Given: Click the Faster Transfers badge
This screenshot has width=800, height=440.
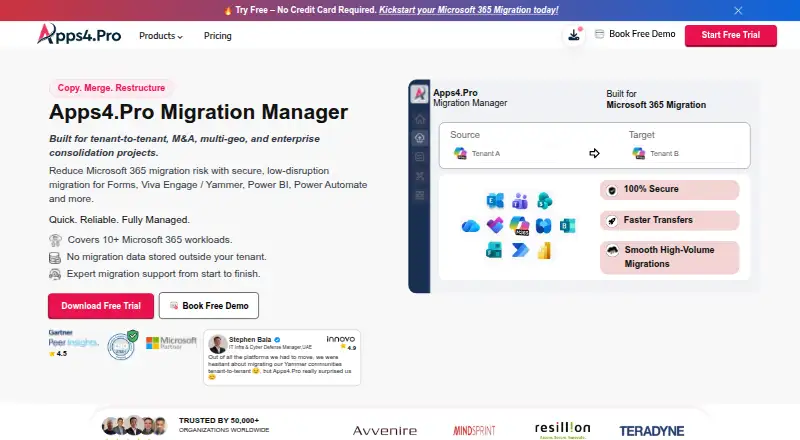Looking at the screenshot, I should 669,221.
